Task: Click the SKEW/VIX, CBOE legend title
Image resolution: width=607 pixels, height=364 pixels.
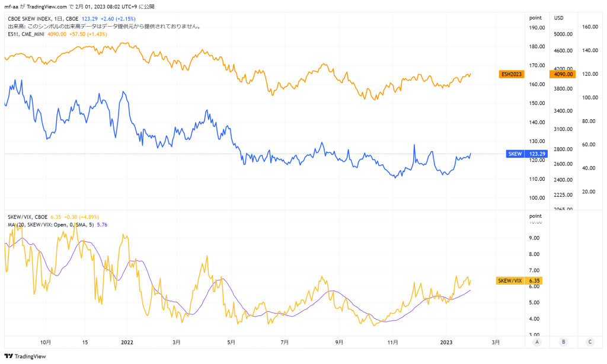Action: point(27,217)
